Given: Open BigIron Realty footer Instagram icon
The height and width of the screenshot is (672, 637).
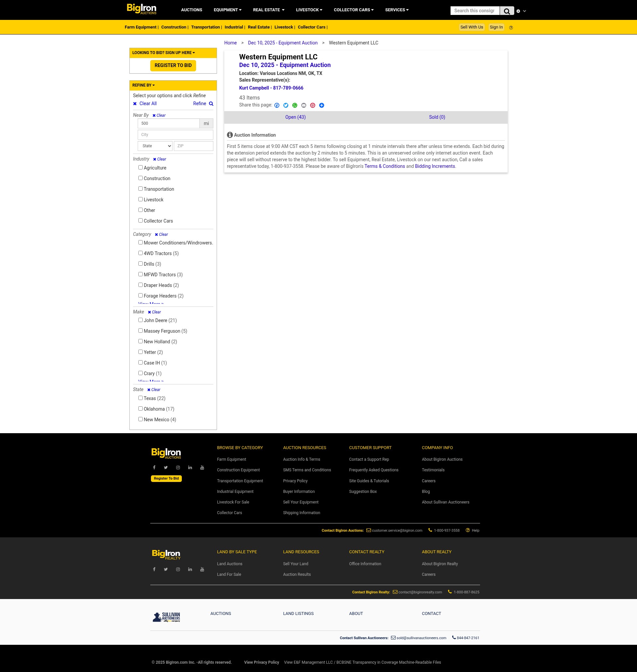Looking at the screenshot, I should (178, 570).
